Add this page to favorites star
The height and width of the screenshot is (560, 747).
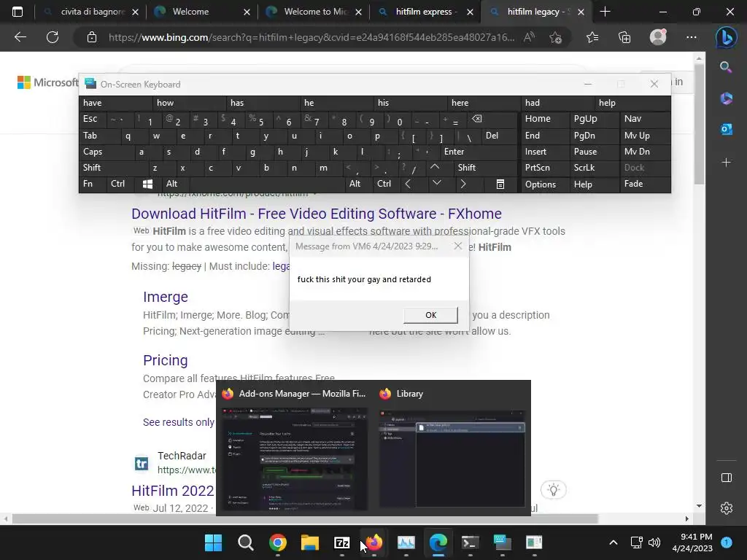point(555,37)
